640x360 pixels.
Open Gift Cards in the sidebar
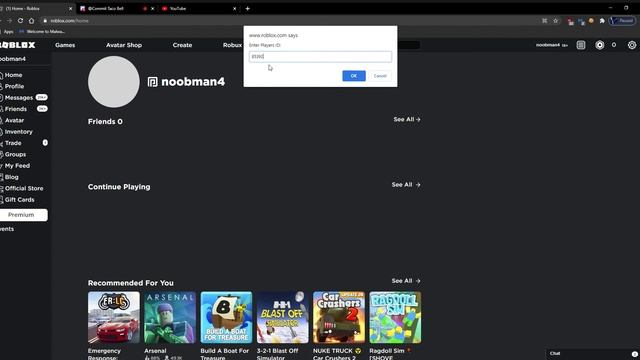pyautogui.click(x=19, y=200)
